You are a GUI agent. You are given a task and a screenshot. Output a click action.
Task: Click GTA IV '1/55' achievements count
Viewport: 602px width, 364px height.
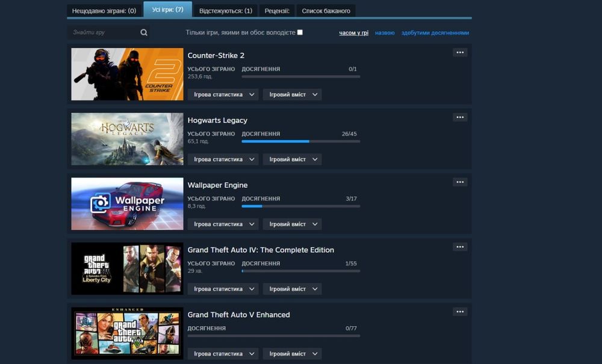pos(351,264)
